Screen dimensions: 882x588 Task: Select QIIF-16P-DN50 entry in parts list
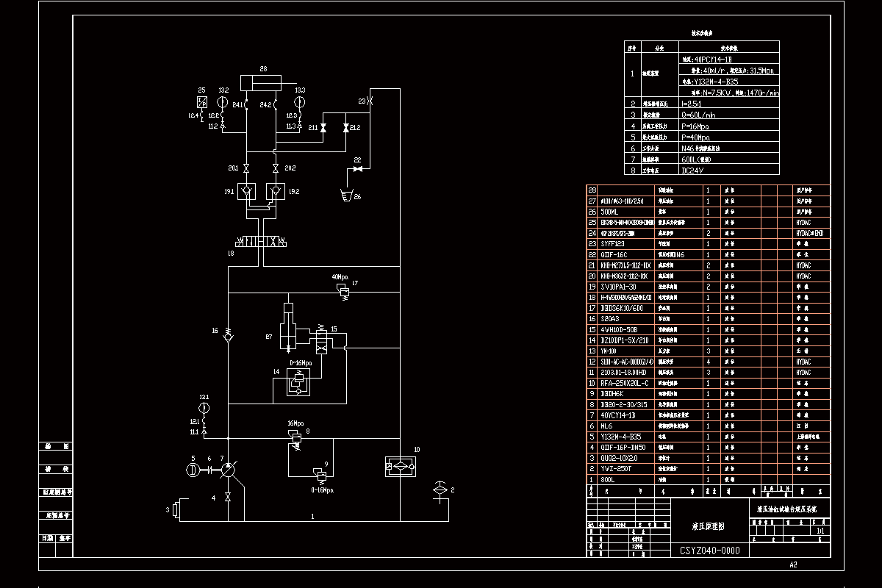point(623,447)
